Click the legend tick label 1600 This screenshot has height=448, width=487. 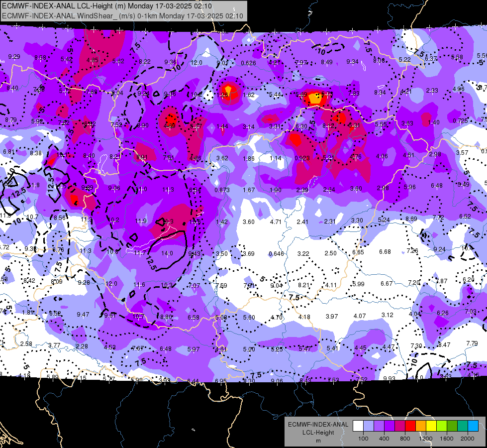point(447,439)
